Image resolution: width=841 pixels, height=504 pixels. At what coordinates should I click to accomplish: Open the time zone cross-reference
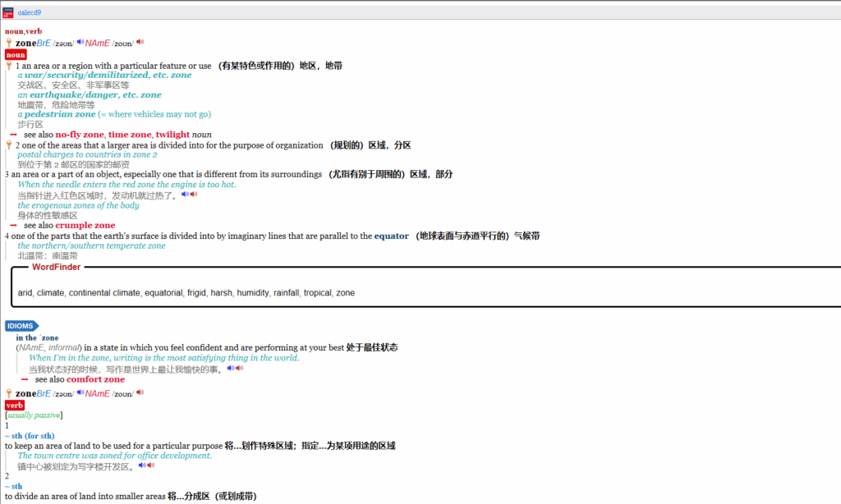pos(130,135)
